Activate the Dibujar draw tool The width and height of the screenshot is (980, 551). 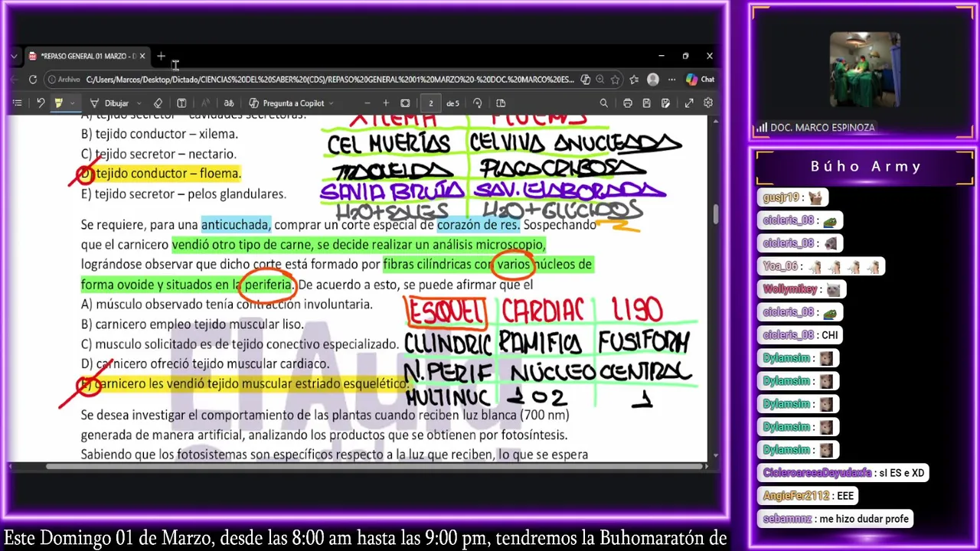(109, 103)
